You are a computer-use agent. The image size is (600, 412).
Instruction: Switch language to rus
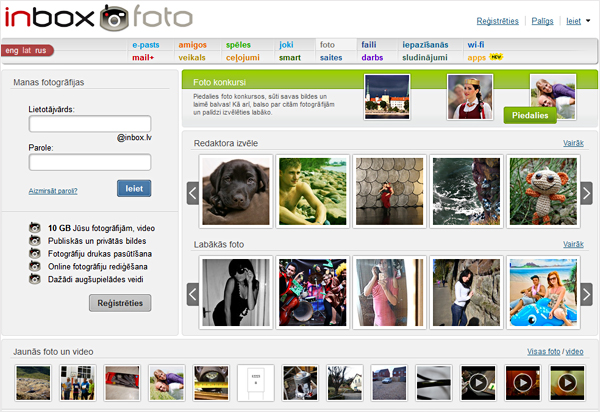41,50
